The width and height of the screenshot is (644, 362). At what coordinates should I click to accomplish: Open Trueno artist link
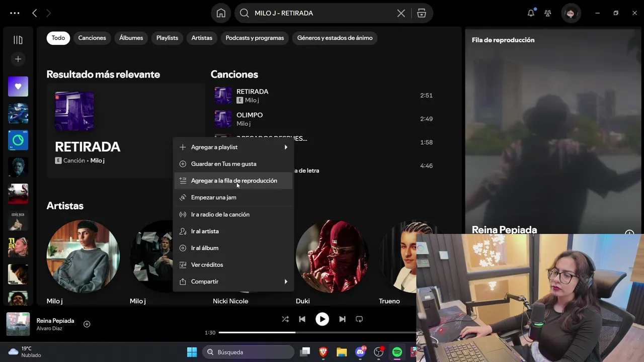389,301
